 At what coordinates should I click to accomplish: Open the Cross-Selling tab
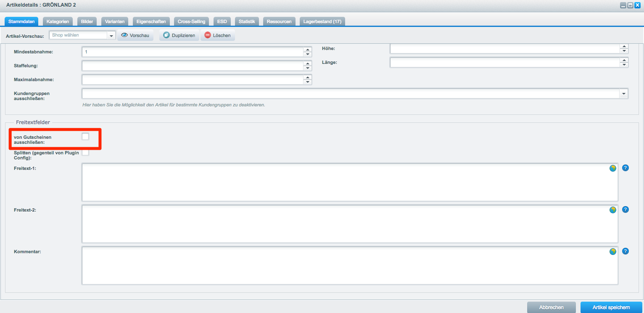pos(191,21)
